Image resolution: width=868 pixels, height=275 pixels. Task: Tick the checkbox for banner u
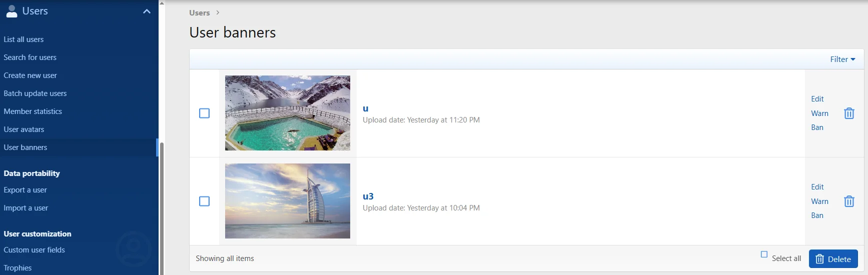click(x=204, y=113)
